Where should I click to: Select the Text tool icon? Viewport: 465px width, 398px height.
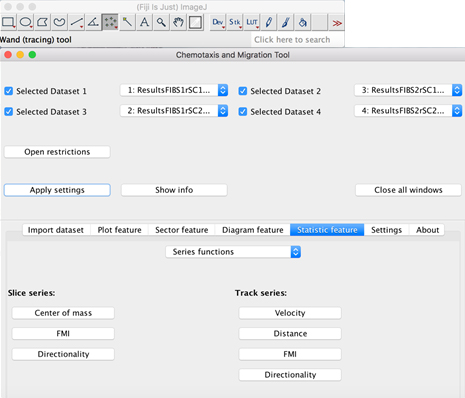click(144, 23)
